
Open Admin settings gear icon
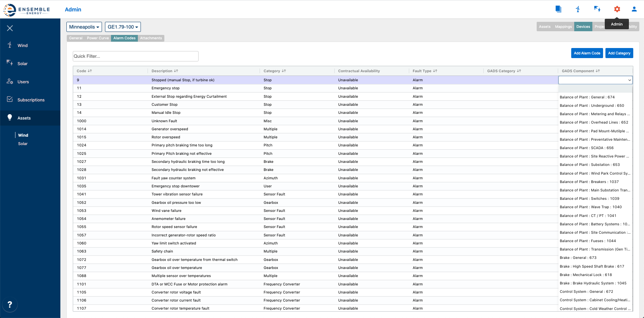(x=617, y=9)
